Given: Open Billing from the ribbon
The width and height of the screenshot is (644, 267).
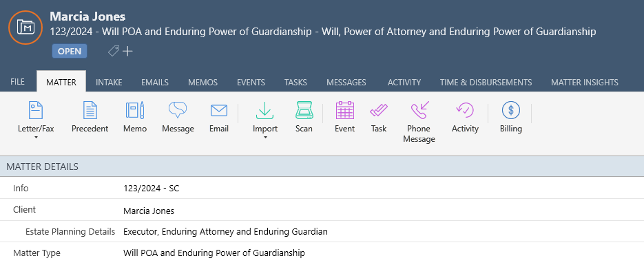Looking at the screenshot, I should point(511,117).
